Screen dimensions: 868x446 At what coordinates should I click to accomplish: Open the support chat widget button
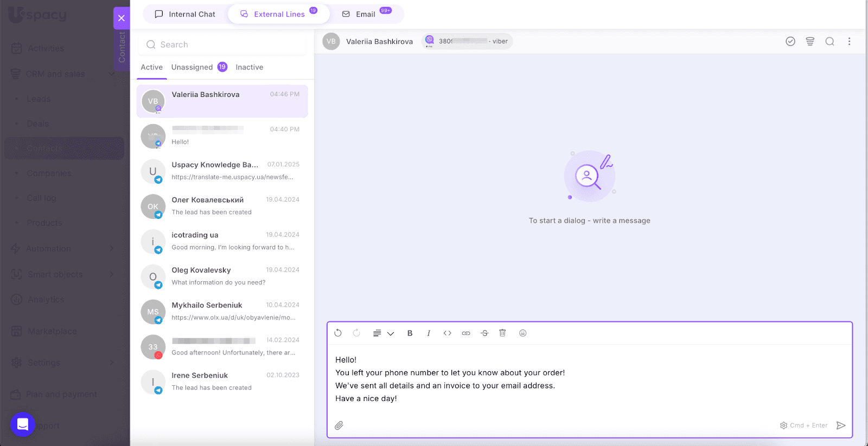tap(23, 424)
